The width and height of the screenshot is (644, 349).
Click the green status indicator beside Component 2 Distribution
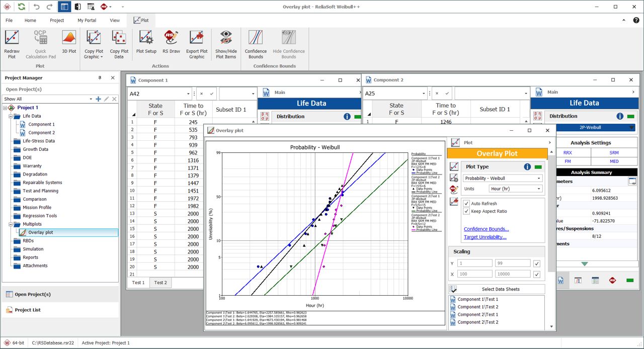630,116
